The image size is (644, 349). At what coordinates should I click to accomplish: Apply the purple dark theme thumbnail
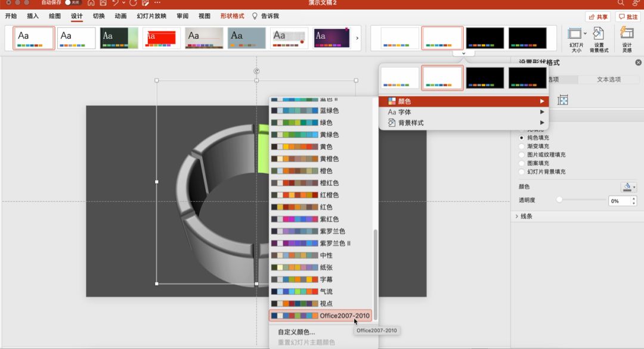click(332, 38)
